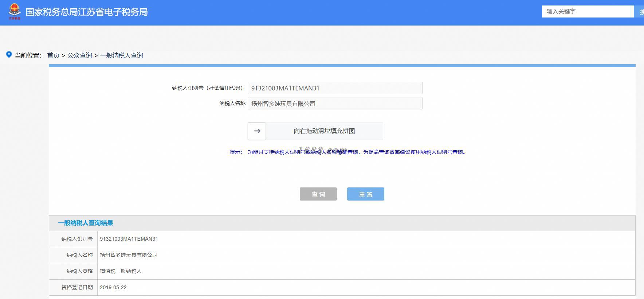Click the slider track text 向右拖动滑块填充拼图
Image resolution: width=644 pixels, height=299 pixels.
pos(324,131)
